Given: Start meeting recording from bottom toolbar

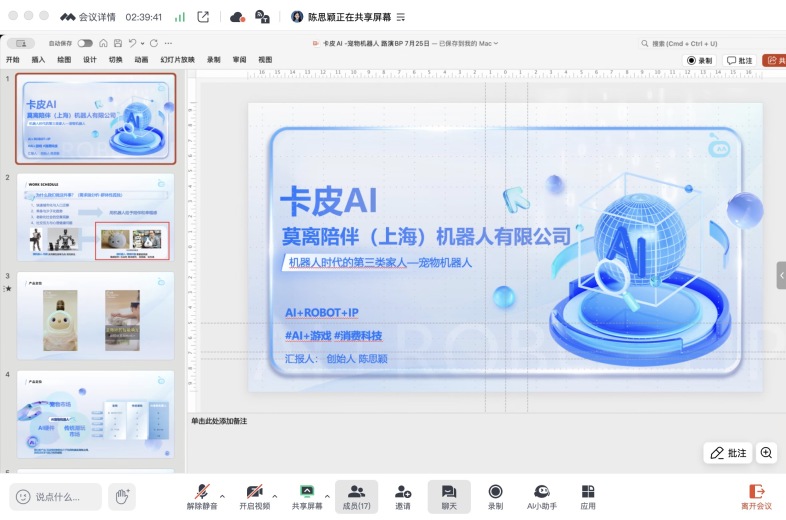Looking at the screenshot, I should [x=495, y=495].
